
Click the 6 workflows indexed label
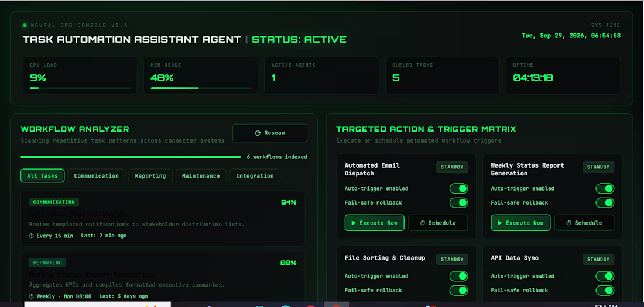(277, 157)
